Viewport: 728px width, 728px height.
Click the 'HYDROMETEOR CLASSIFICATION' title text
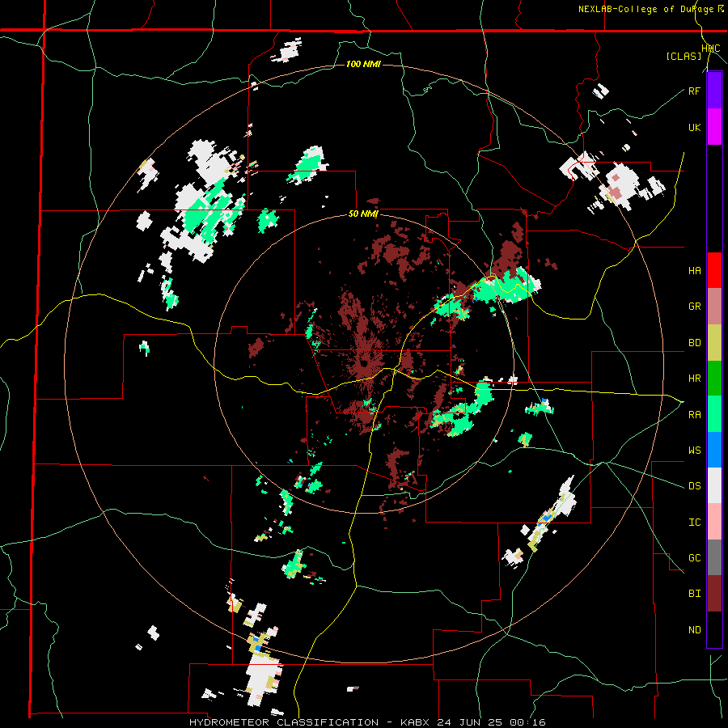[x=284, y=722]
